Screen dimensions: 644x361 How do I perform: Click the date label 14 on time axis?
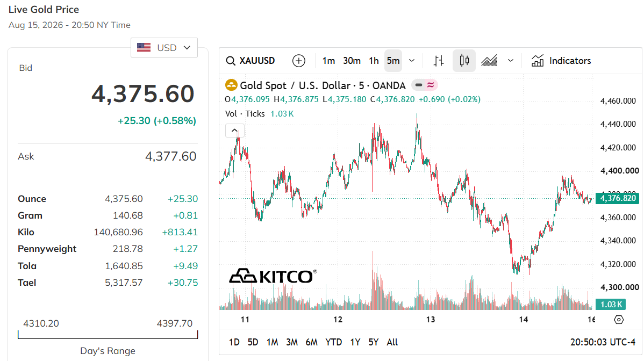click(523, 320)
